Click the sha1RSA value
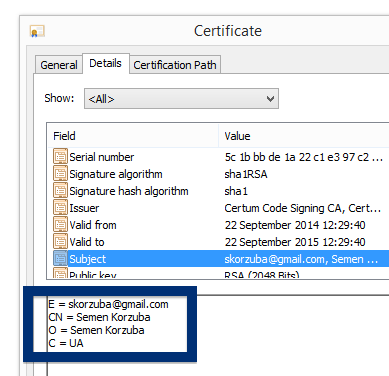Screen dimensions: 389x376 pos(246,174)
